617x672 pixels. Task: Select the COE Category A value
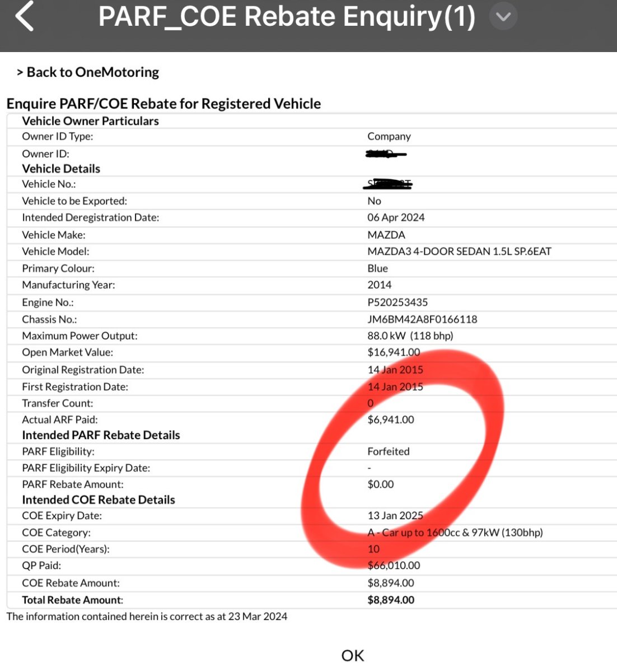(455, 533)
